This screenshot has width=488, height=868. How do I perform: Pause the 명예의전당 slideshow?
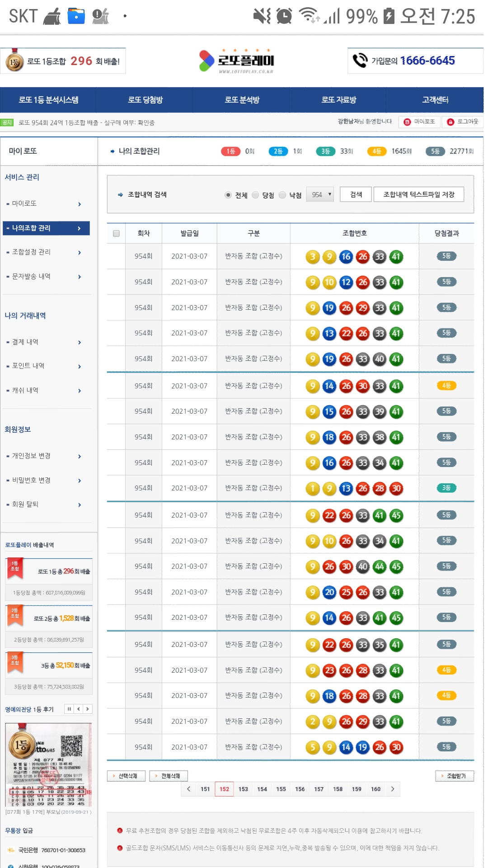pyautogui.click(x=69, y=709)
